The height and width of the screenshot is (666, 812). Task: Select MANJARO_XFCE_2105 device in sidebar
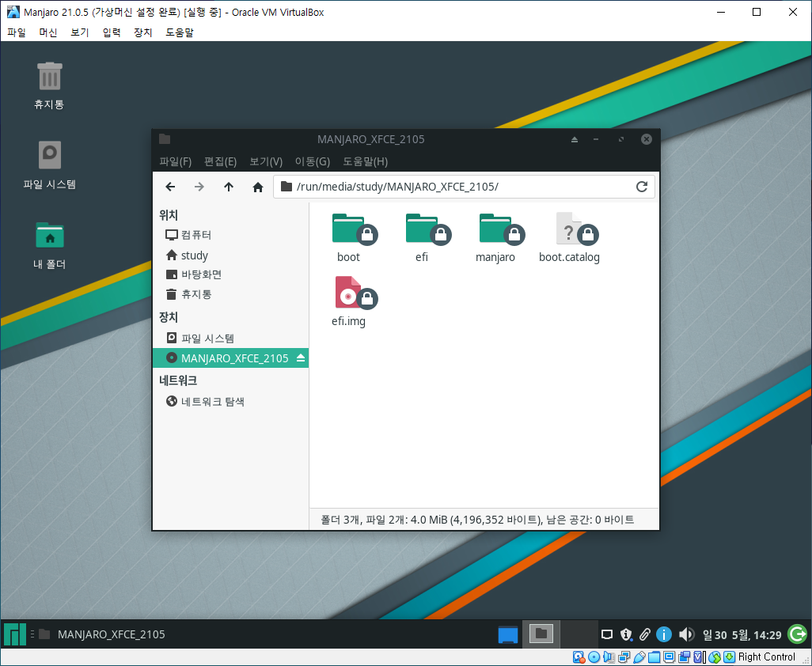pyautogui.click(x=230, y=358)
